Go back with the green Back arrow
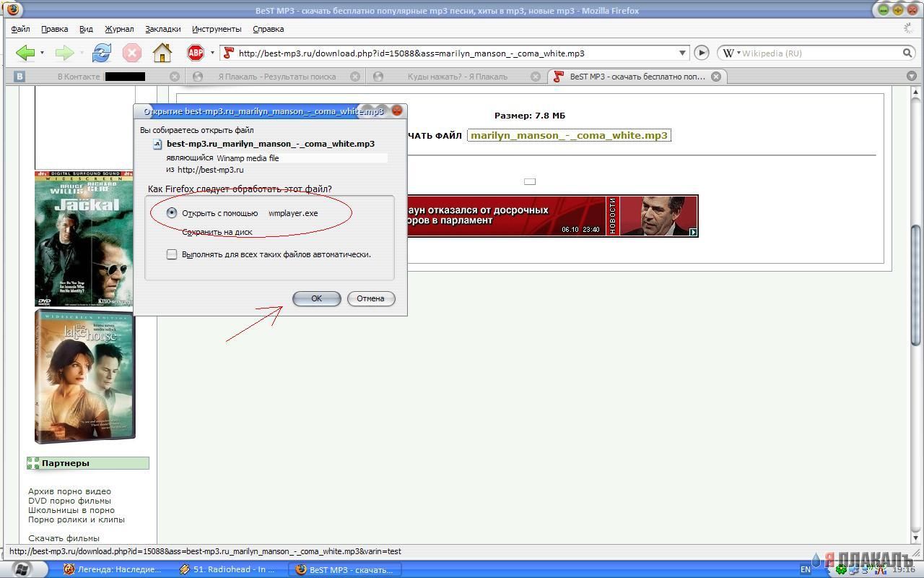The width and height of the screenshot is (924, 578). coord(25,53)
